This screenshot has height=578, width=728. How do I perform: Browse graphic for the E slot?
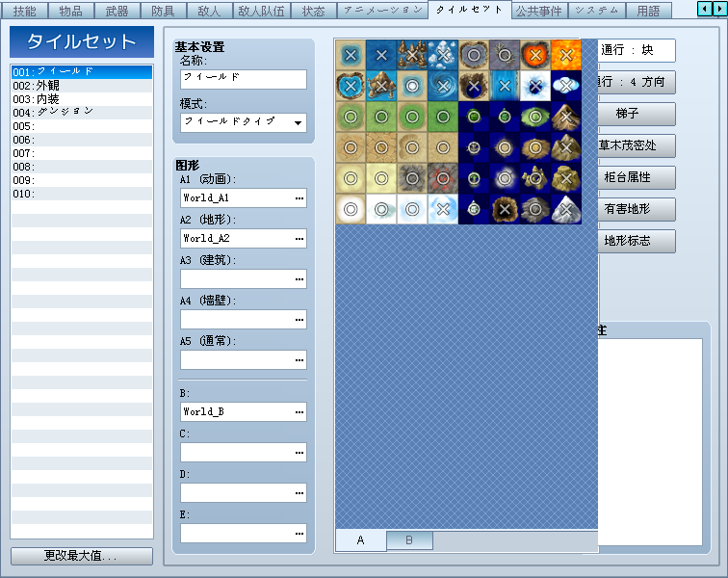click(x=299, y=534)
